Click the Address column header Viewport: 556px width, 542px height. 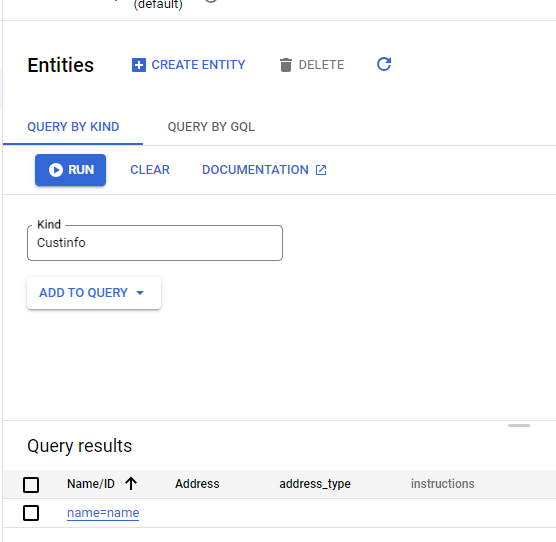pos(197,484)
